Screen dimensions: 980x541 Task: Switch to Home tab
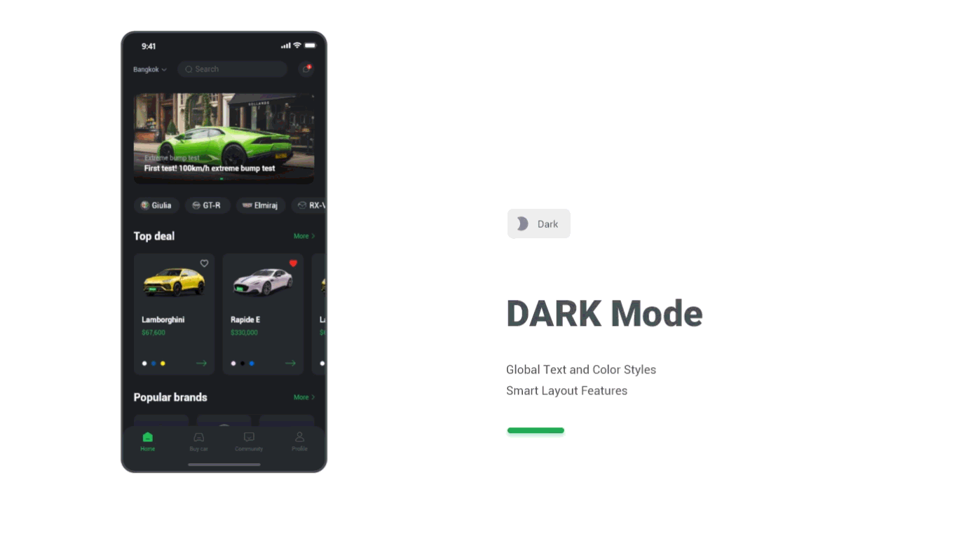(x=147, y=441)
